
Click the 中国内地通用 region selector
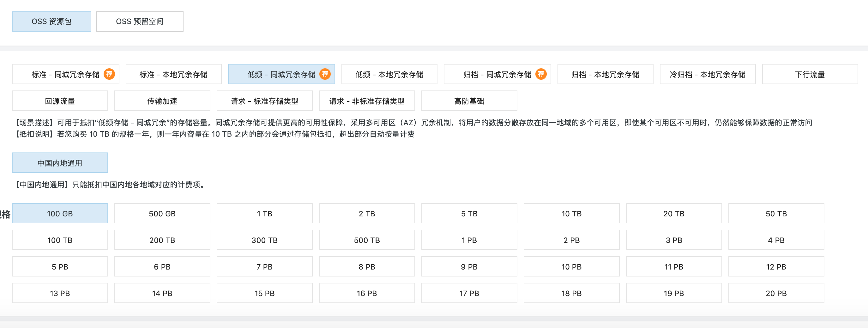60,162
